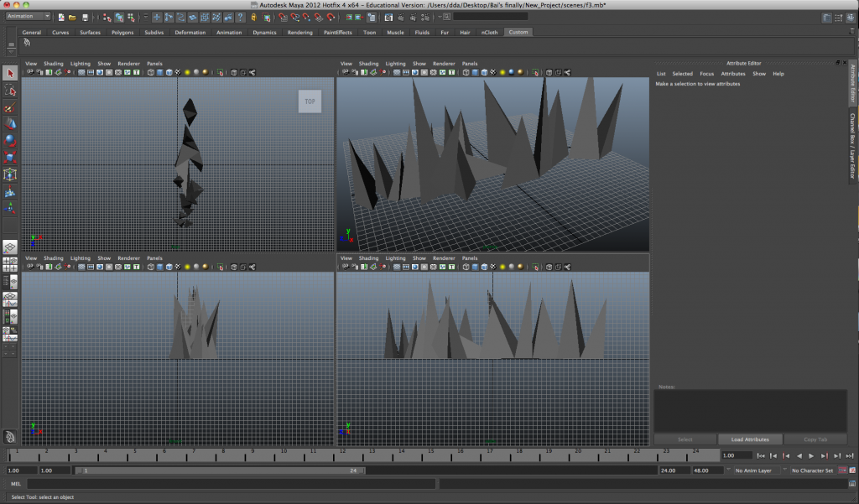Expand the No Character Set dropdown

point(811,470)
